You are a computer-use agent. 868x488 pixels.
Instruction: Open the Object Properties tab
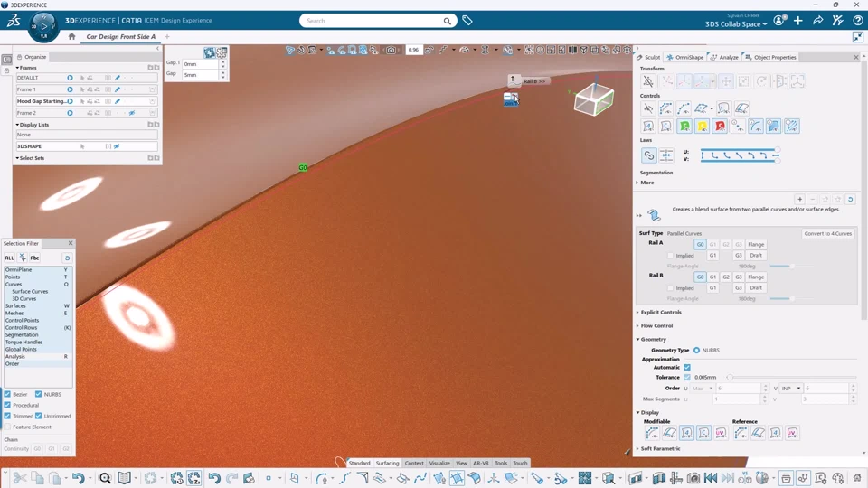(x=770, y=57)
